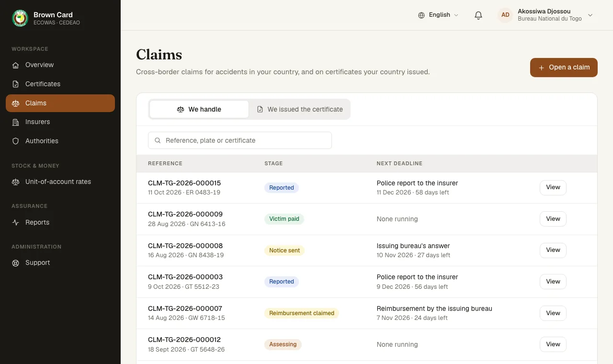Focus the Reference, plate or certificate search field
613x364 pixels.
240,140
